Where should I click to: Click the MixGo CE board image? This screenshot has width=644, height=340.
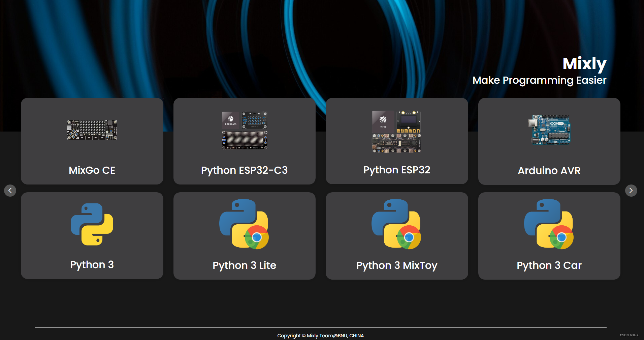point(92,130)
